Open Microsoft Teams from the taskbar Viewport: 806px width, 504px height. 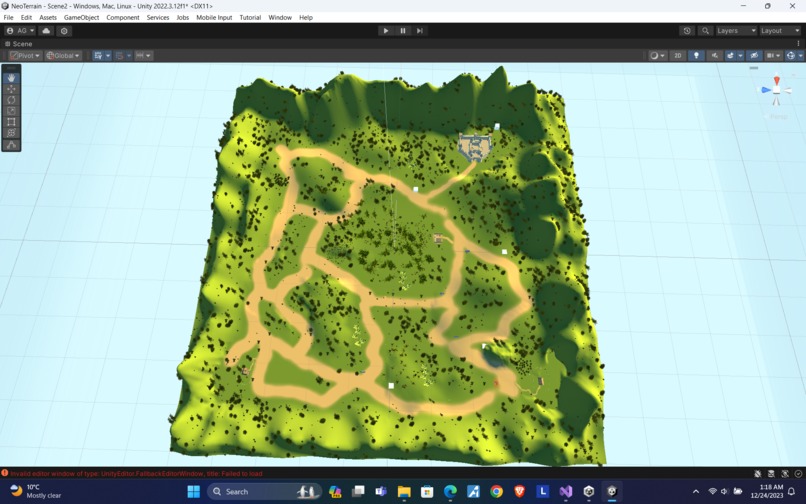coord(381,492)
